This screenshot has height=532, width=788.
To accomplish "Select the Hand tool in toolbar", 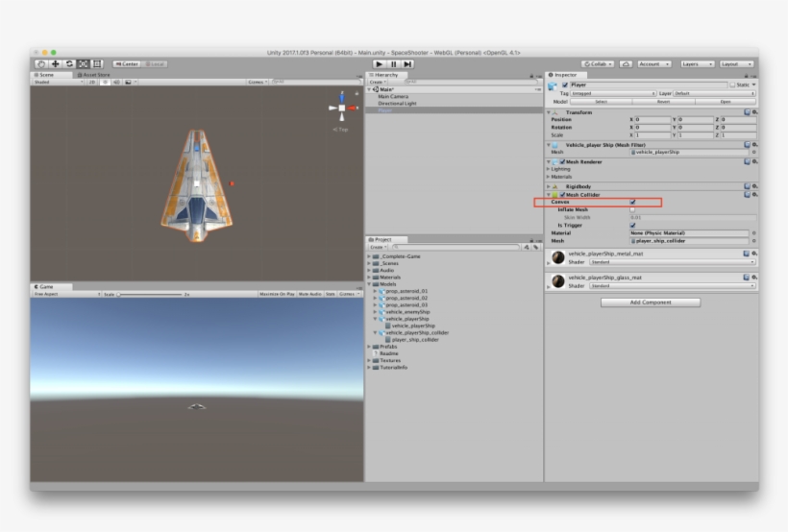I will [x=40, y=63].
